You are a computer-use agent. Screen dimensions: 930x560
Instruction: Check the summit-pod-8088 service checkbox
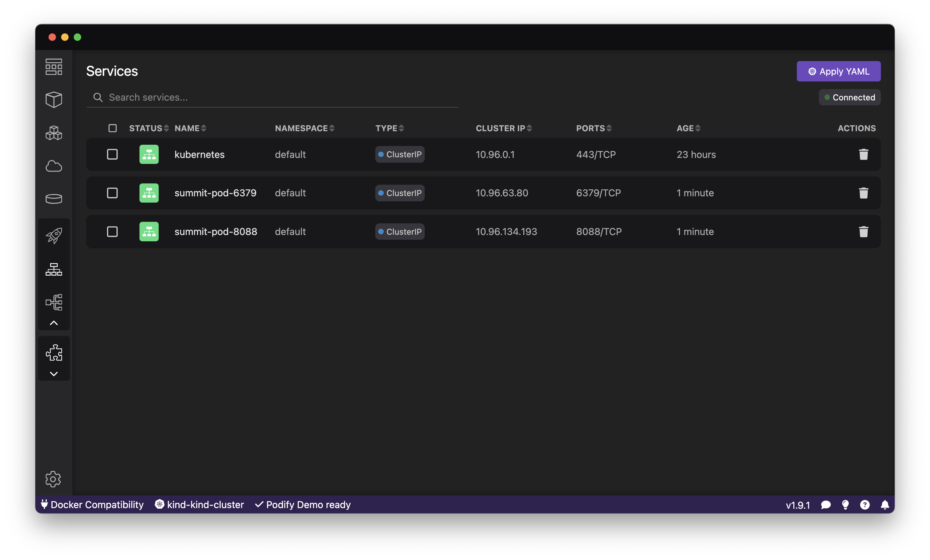pyautogui.click(x=112, y=232)
